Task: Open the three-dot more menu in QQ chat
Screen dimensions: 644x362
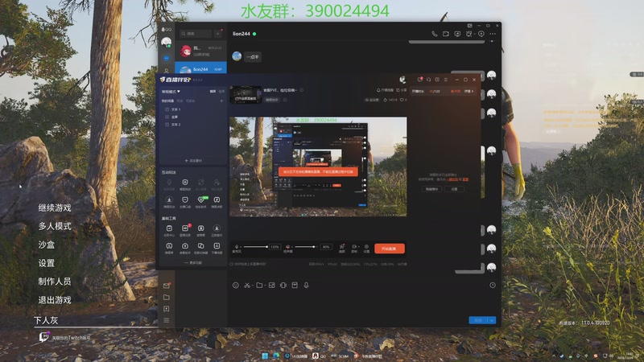Action: pyautogui.click(x=493, y=34)
